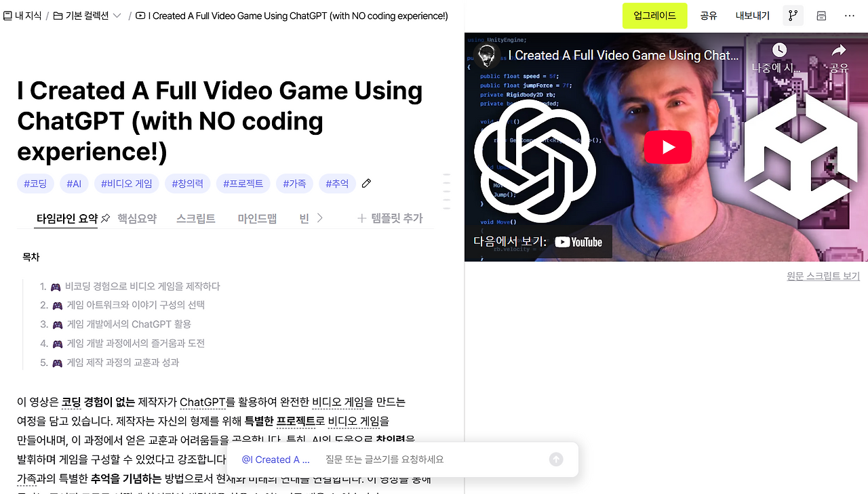Open the branch/version icon in top bar
The width and height of the screenshot is (868, 494).
pos(792,16)
